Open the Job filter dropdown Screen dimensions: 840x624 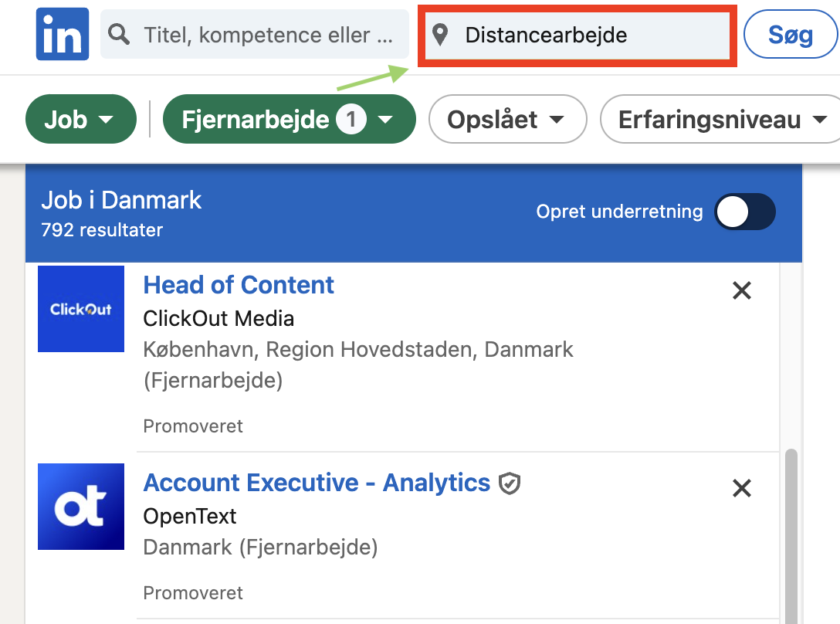[80, 119]
